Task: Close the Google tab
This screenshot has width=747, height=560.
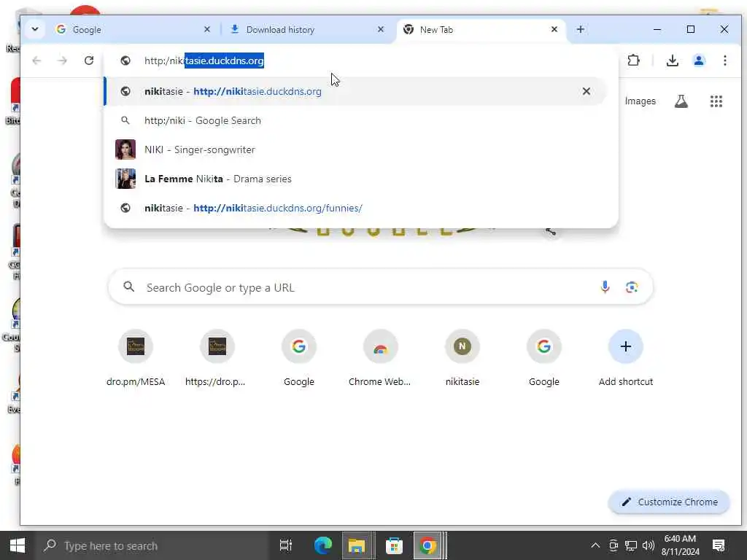Action: [206, 29]
